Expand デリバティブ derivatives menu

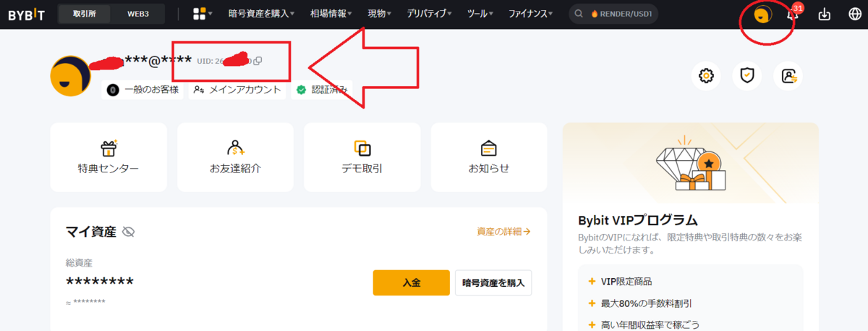(429, 14)
